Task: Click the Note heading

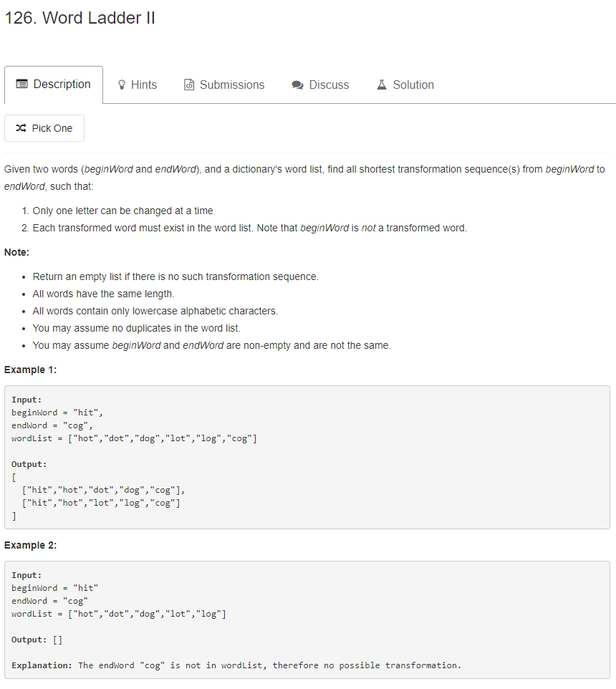Action: tap(16, 252)
